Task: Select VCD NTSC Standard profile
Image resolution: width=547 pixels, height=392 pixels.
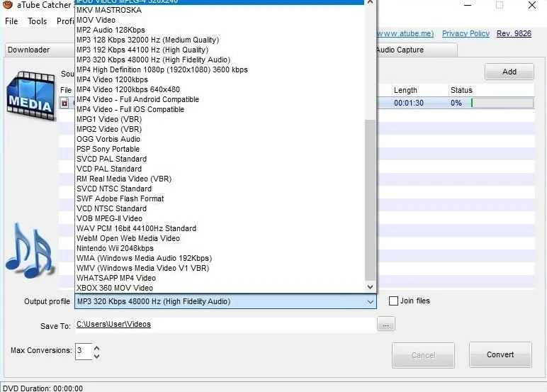Action: click(220, 208)
